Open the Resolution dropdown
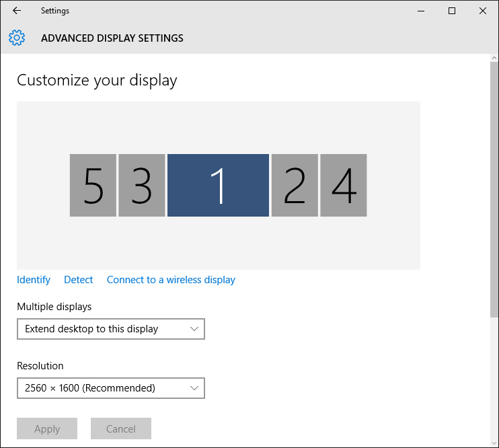Viewport: 499px width, 448px height. pos(111,388)
